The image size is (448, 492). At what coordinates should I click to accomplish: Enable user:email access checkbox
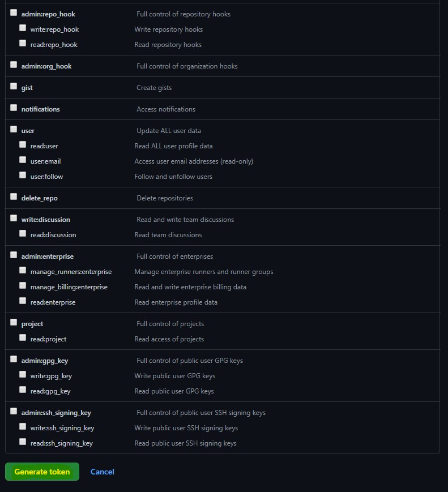point(23,160)
